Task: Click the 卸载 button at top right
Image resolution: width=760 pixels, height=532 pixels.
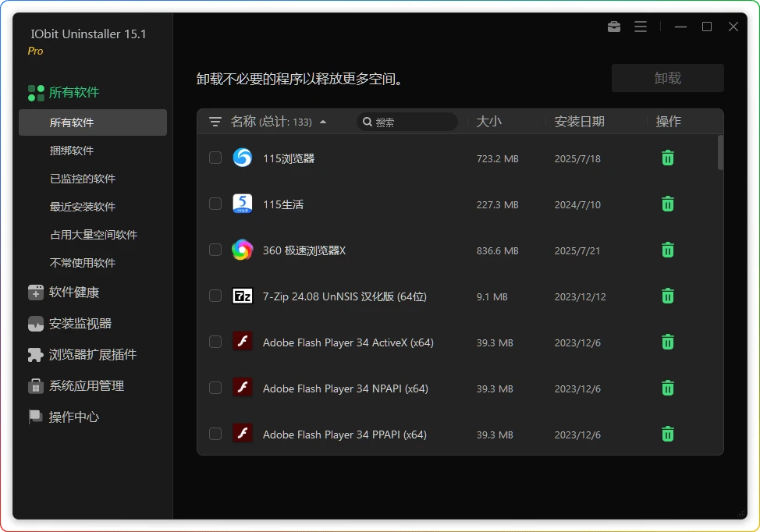Action: click(667, 78)
